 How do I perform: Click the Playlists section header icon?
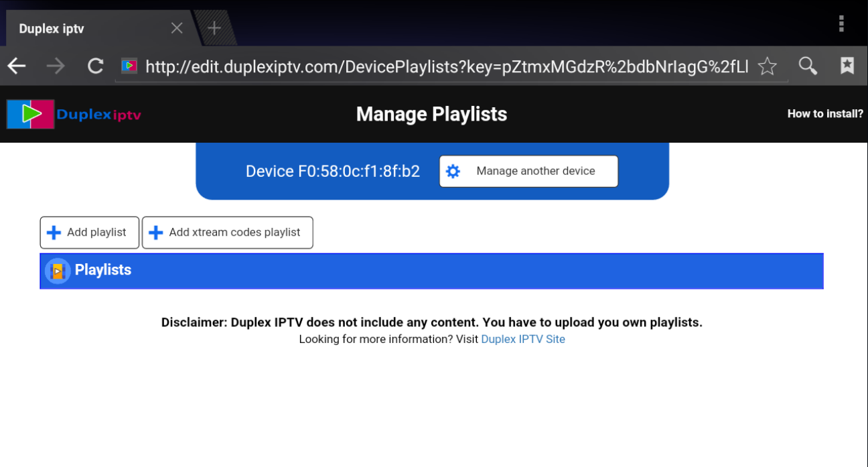[x=58, y=271]
